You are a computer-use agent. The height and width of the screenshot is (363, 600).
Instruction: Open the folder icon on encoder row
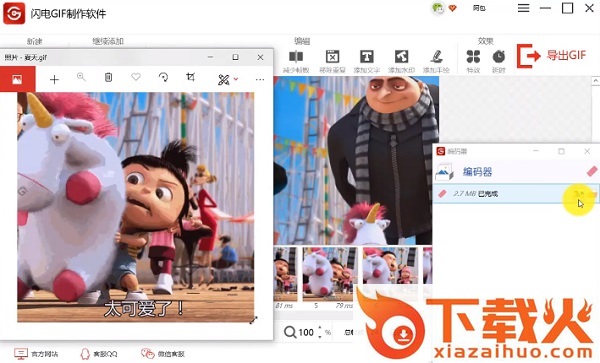pos(594,194)
